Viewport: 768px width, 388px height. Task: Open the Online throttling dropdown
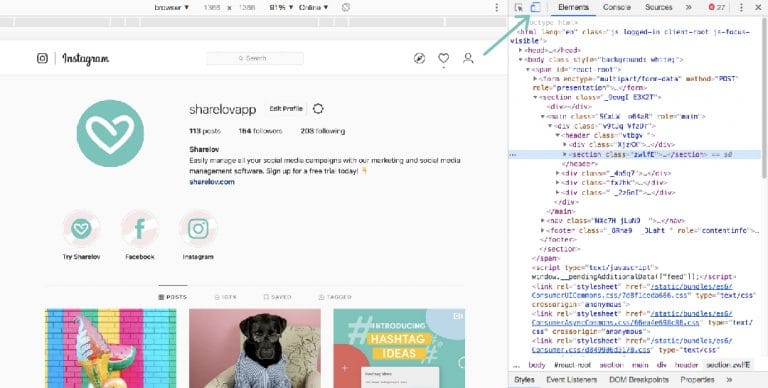coord(313,7)
